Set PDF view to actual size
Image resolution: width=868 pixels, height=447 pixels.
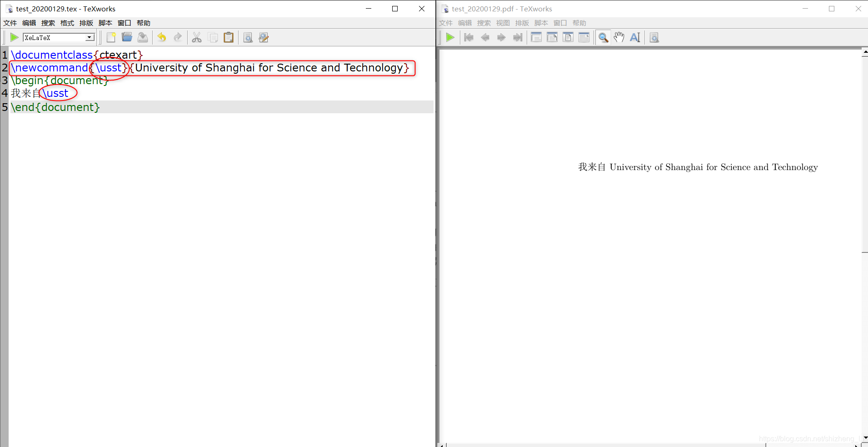pos(536,37)
